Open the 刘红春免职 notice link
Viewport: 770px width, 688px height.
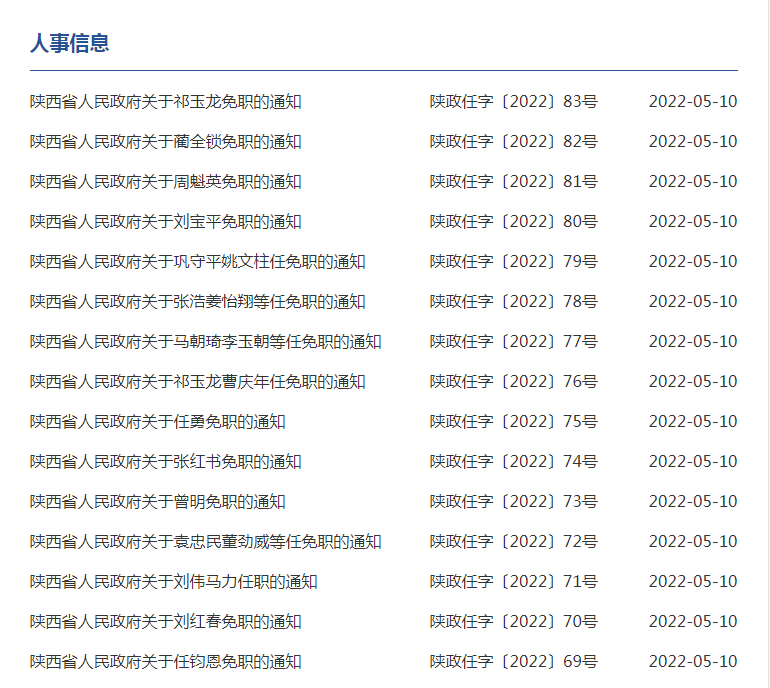[165, 622]
